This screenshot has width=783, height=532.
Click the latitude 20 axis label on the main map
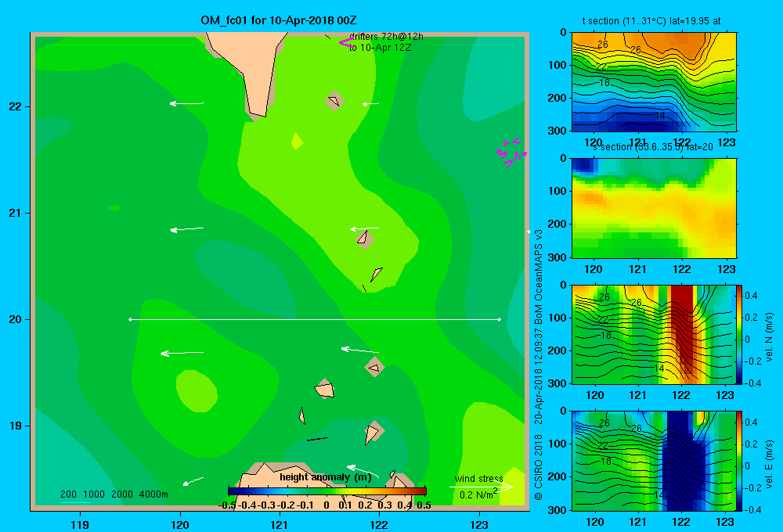pos(16,319)
